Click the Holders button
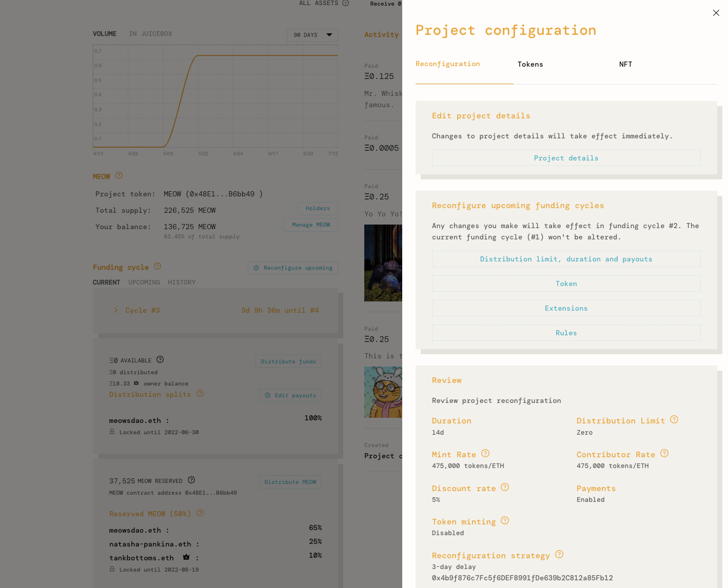 click(x=318, y=209)
